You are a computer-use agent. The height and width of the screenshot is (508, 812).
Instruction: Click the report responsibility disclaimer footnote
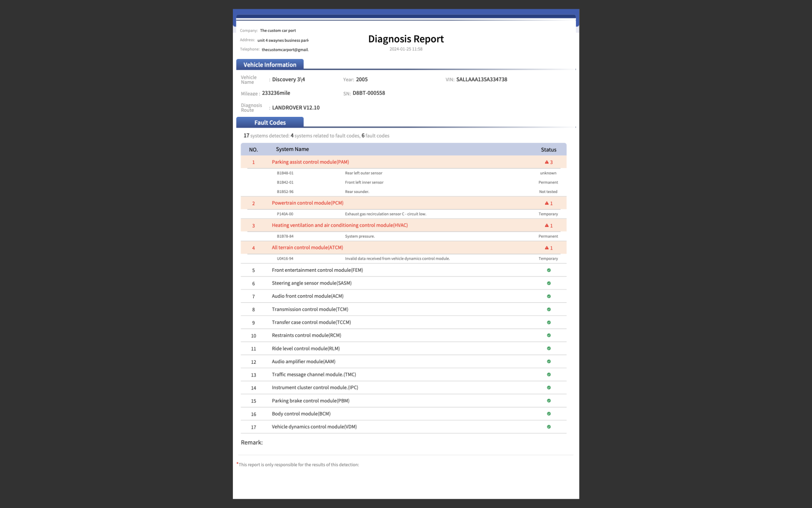pyautogui.click(x=298, y=465)
